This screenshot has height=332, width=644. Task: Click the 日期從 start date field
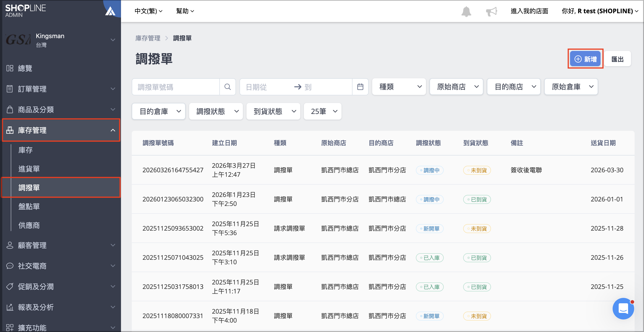(x=268, y=87)
